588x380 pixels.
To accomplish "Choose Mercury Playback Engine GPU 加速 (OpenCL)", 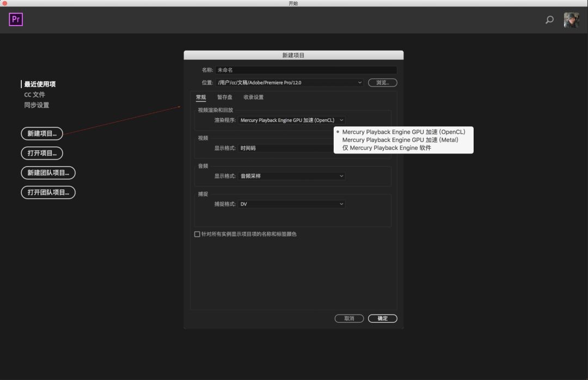I will pyautogui.click(x=403, y=132).
